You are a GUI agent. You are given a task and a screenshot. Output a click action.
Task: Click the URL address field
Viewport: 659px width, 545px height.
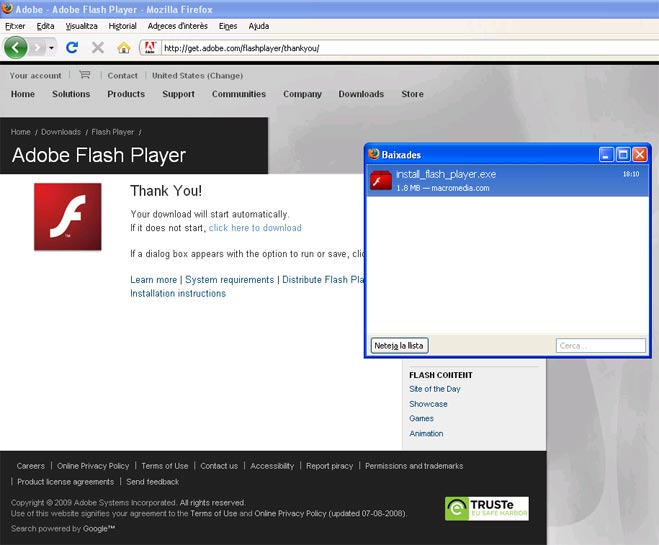coord(410,48)
